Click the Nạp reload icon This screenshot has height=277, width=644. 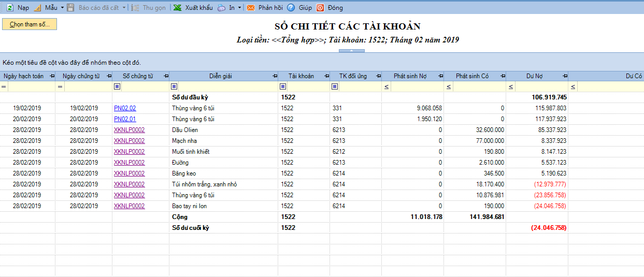click(10, 8)
